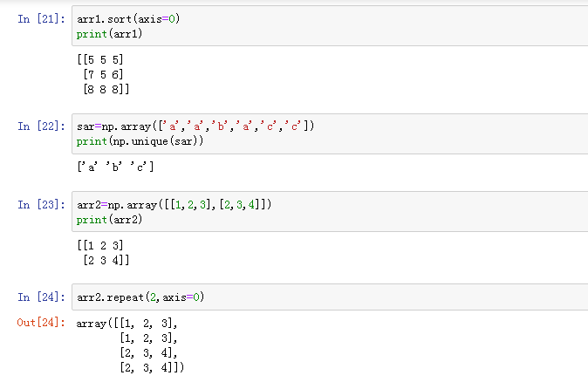This screenshot has width=588, height=389.
Task: Click the In [24] cell prompt label
Action: [x=41, y=297]
